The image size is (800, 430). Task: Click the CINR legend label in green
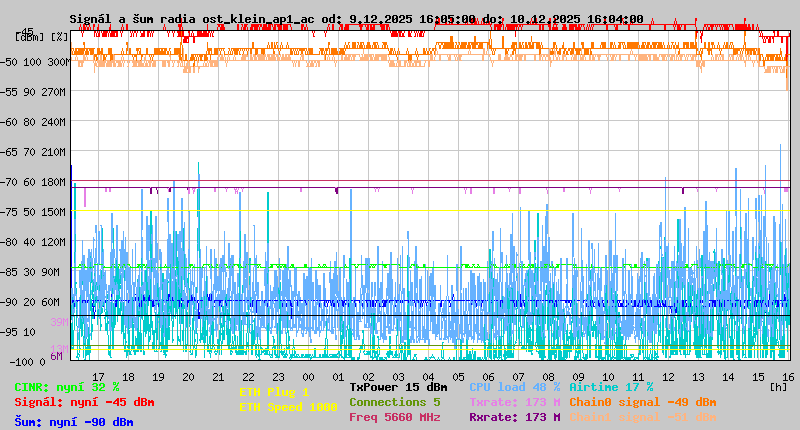(x=67, y=387)
